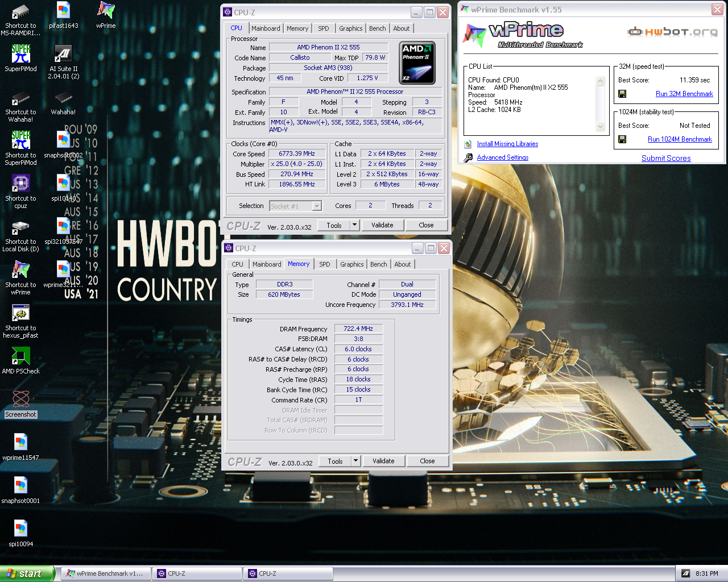Select first CPU-Z taskbar button

click(197, 573)
